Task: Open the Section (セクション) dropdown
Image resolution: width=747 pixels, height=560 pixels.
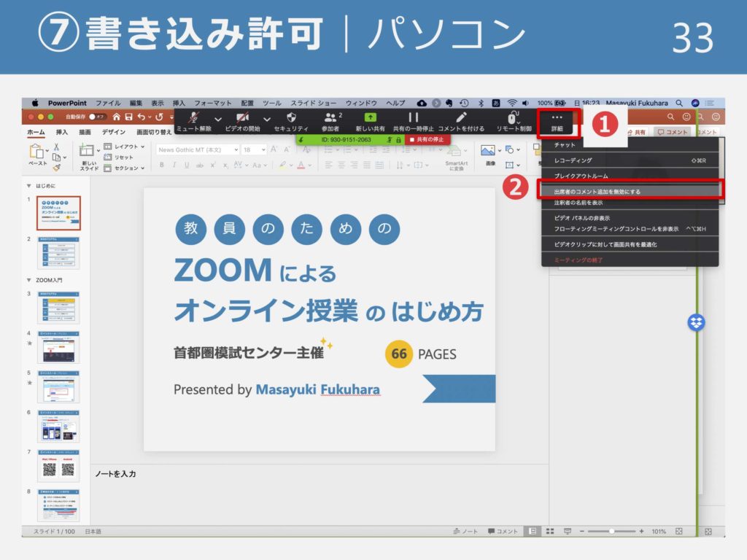Action: point(124,168)
